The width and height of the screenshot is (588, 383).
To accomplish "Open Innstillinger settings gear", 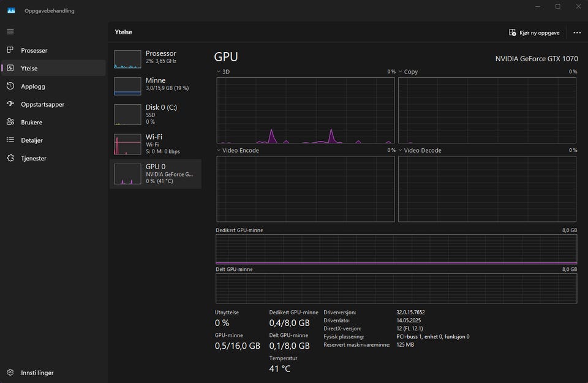I will point(10,373).
